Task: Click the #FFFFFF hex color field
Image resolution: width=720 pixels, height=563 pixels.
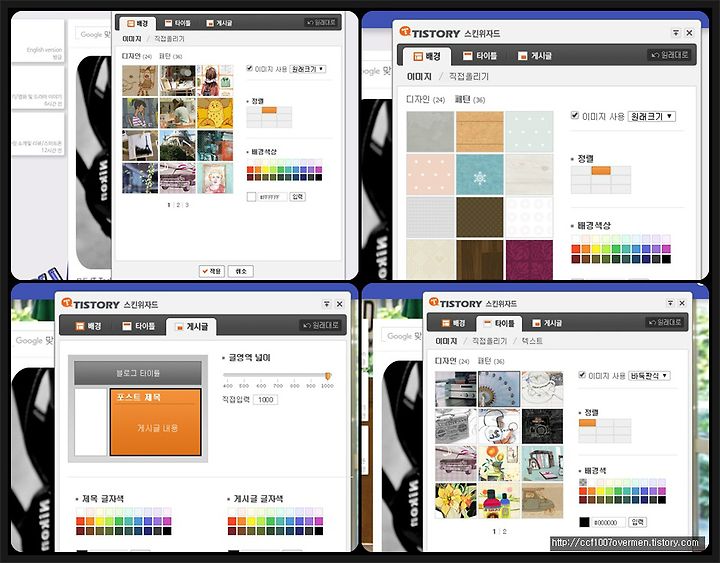Action: 272,197
